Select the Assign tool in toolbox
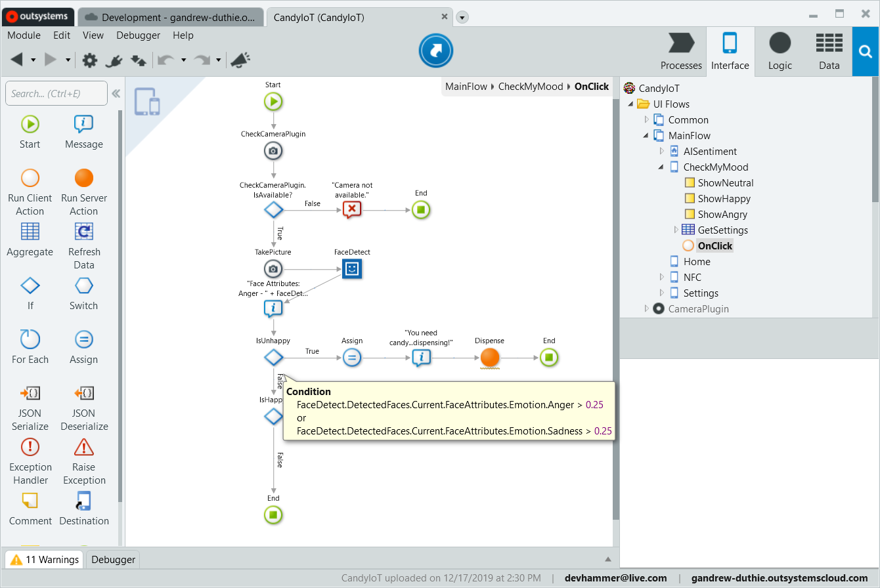The width and height of the screenshot is (880, 588). [x=83, y=347]
